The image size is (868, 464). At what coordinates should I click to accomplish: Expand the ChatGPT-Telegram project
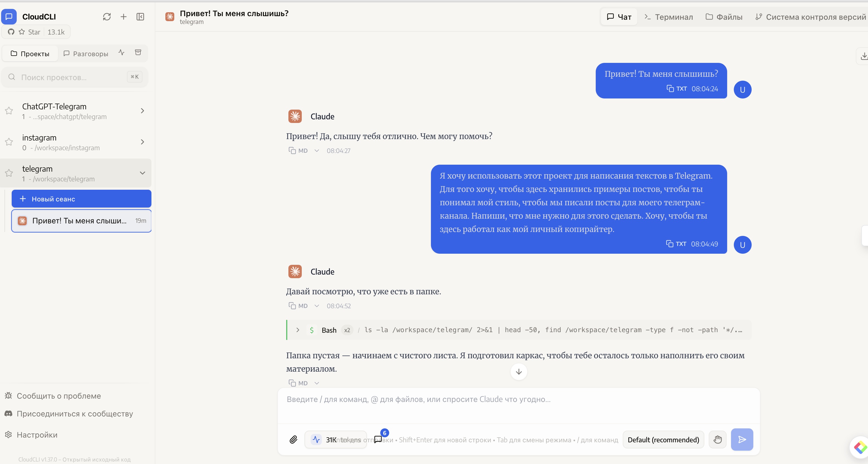[143, 111]
